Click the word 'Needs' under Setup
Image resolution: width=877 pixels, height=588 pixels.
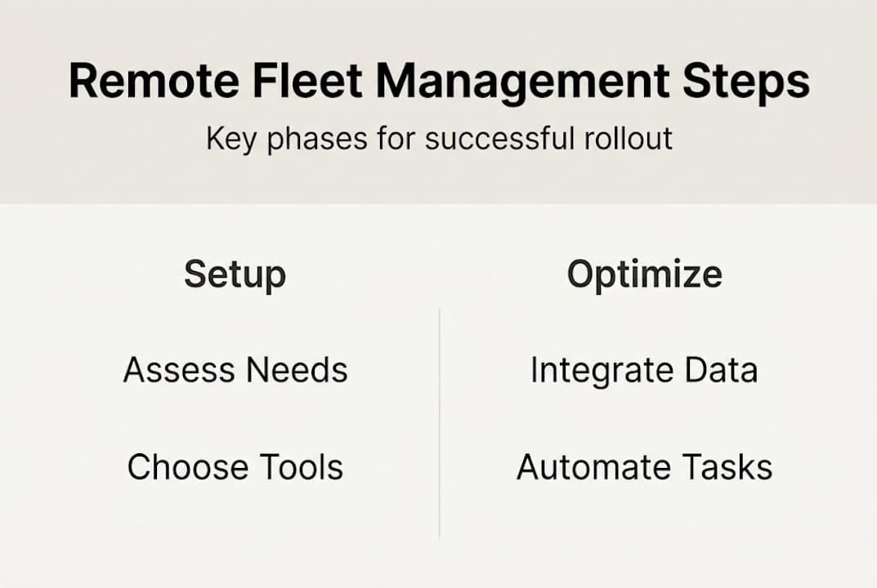coord(299,371)
